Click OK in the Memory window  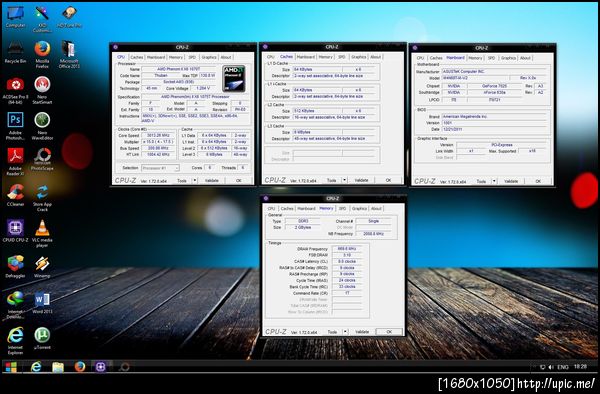pos(389,332)
